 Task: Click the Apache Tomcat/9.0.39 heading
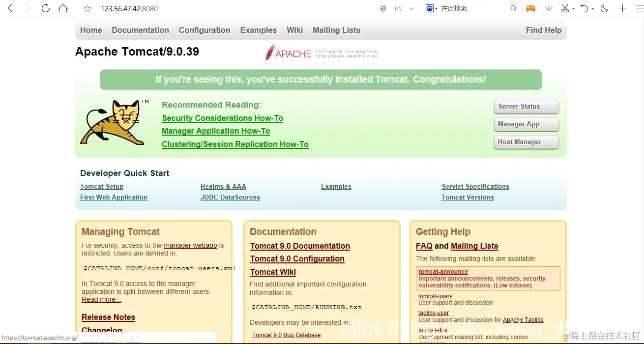click(137, 52)
